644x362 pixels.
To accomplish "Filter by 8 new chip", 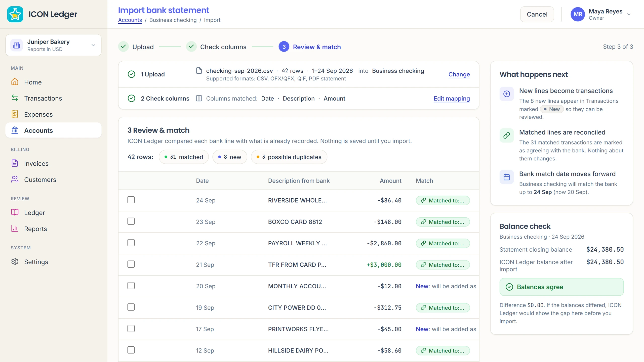I will [x=230, y=157].
